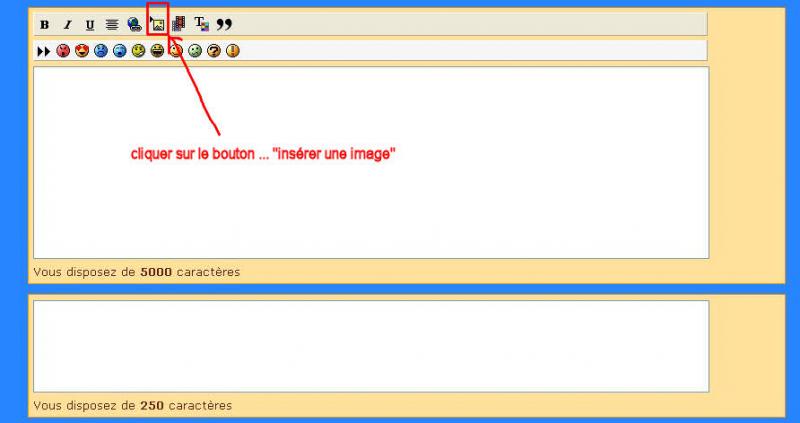Screen dimensions: 800x423
Task: Insert a quotation using quote icon
Action: (x=224, y=24)
